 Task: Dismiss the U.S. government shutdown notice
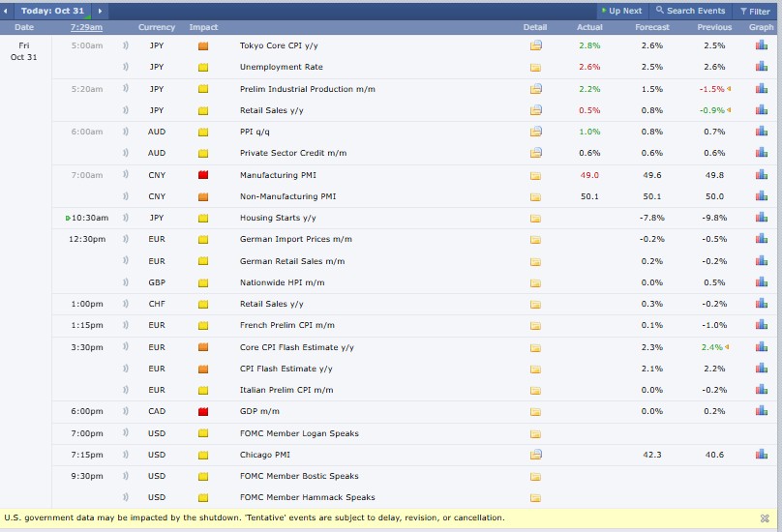(x=765, y=518)
